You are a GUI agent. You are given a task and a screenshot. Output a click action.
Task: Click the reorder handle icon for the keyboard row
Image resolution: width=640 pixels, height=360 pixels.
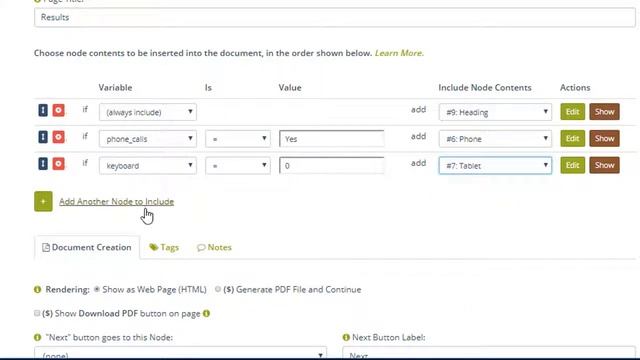point(43,164)
